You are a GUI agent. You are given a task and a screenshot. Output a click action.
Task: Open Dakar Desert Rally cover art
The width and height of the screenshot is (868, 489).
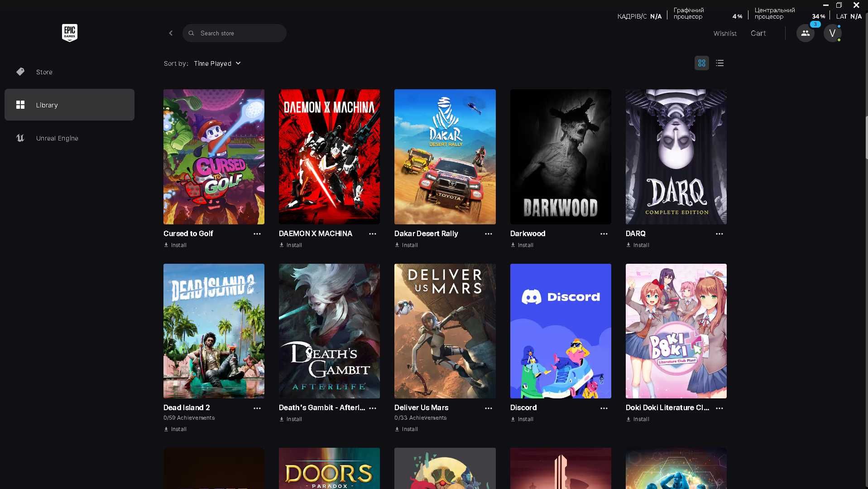tap(445, 157)
